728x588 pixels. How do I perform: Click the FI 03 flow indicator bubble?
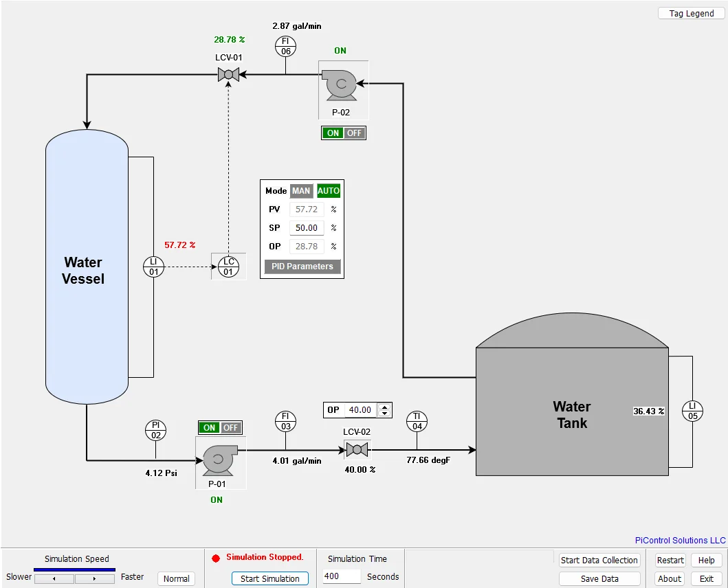[x=285, y=421]
